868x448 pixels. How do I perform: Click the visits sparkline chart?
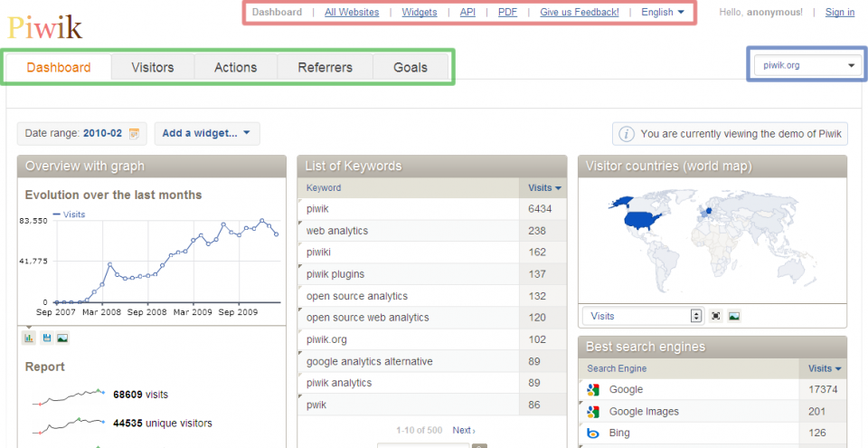[68, 397]
